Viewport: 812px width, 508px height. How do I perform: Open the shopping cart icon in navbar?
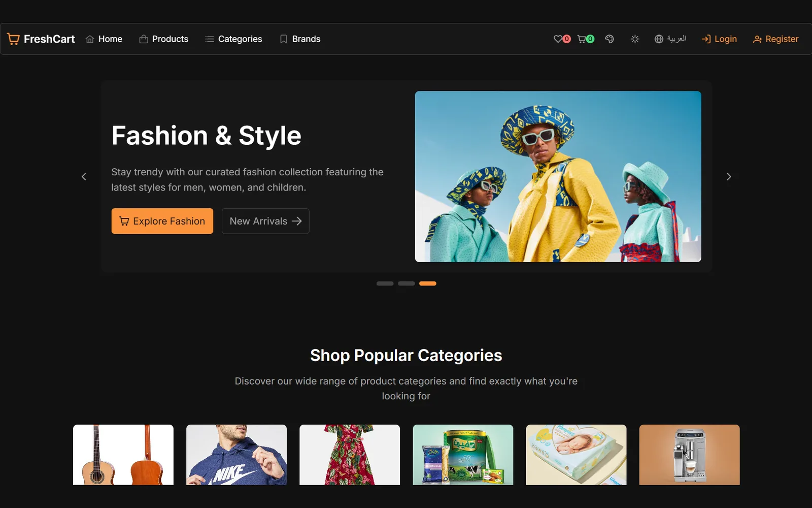(x=582, y=39)
